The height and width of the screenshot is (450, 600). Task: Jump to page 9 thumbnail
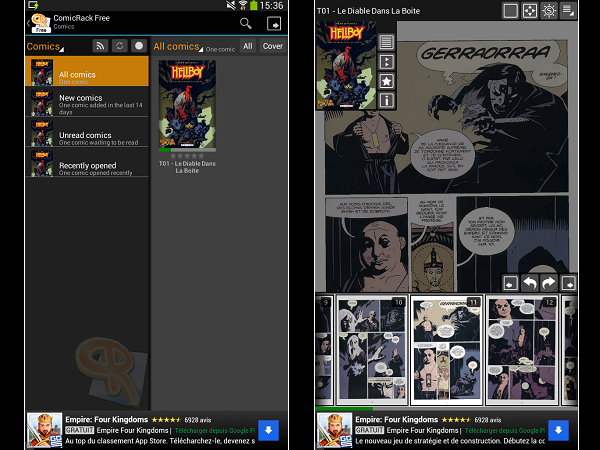pos(324,350)
